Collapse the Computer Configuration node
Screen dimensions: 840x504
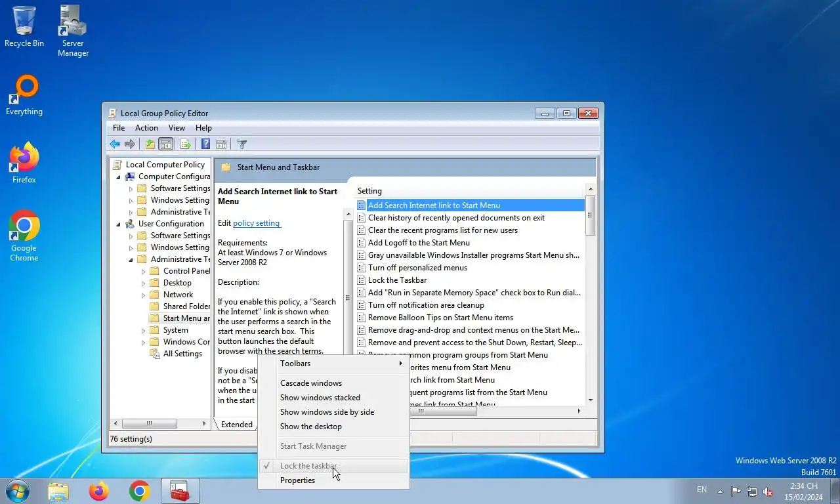[119, 177]
